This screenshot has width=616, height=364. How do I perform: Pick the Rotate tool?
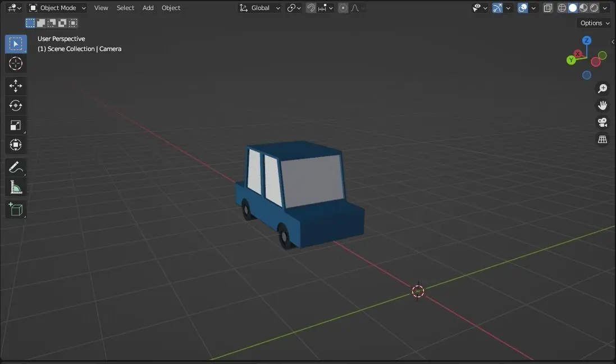[x=16, y=105]
